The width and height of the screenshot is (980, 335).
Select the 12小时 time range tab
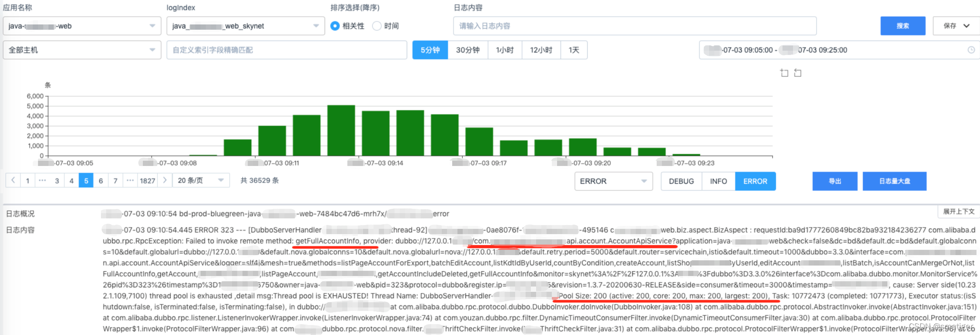[541, 50]
